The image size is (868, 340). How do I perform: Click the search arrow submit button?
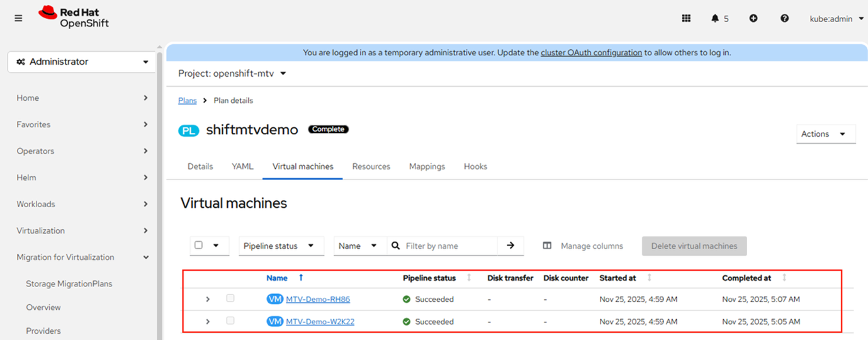(510, 246)
